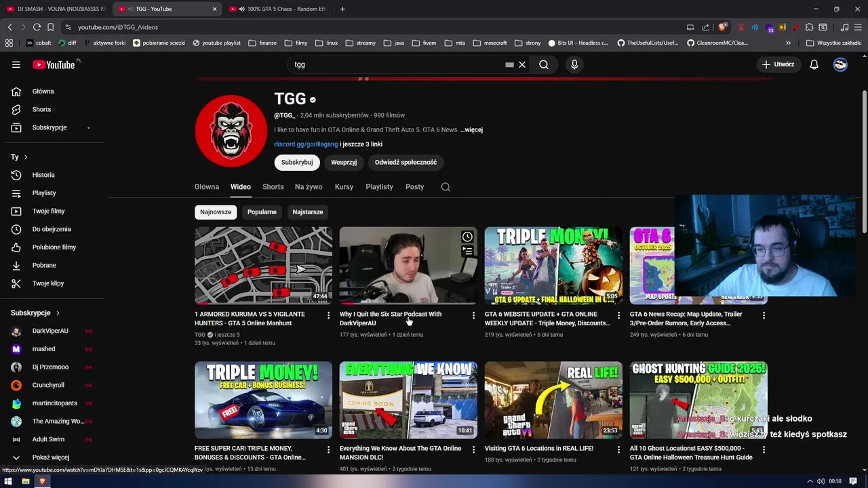Open File Explorer from the taskbar
This screenshot has height=488, width=868.
pyautogui.click(x=25, y=481)
